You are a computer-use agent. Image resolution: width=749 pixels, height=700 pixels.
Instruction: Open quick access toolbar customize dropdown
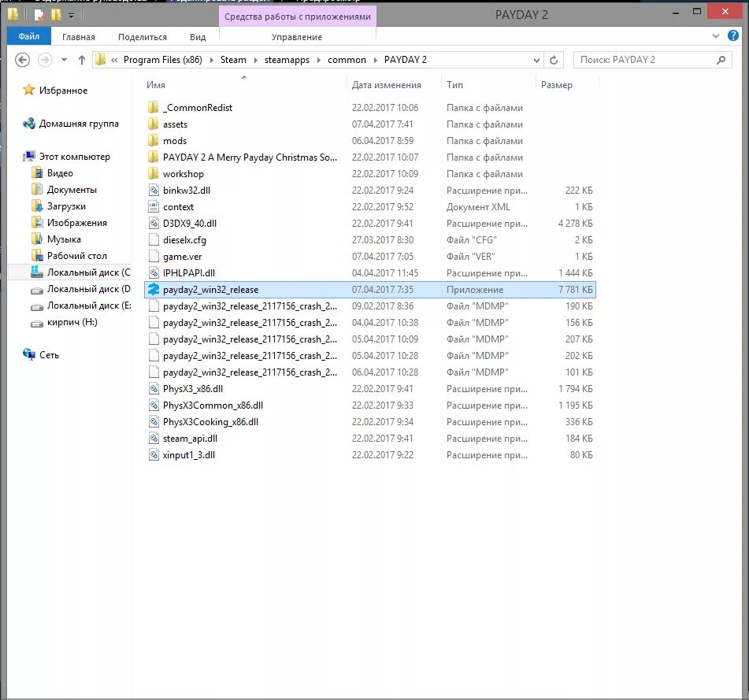71,15
